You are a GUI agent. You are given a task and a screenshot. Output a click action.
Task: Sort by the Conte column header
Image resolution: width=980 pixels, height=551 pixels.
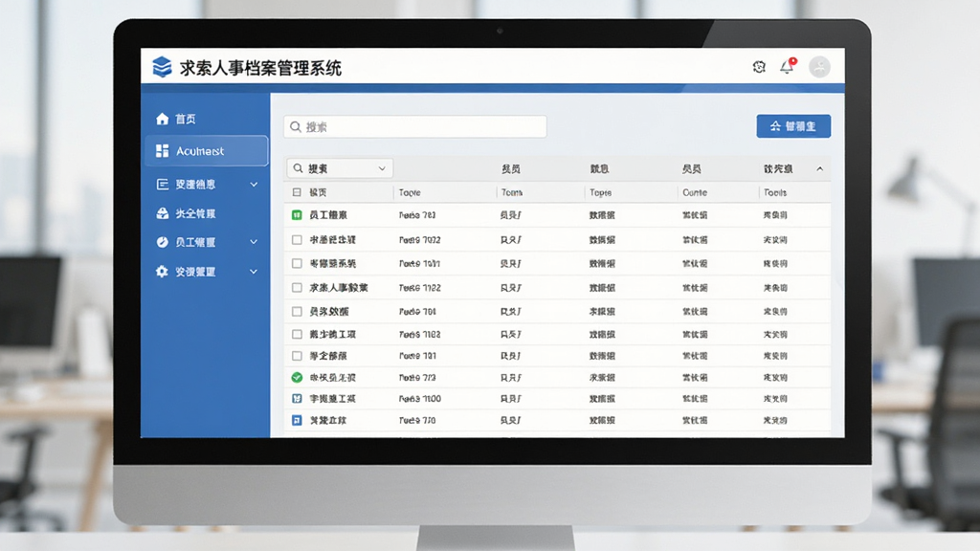695,192
